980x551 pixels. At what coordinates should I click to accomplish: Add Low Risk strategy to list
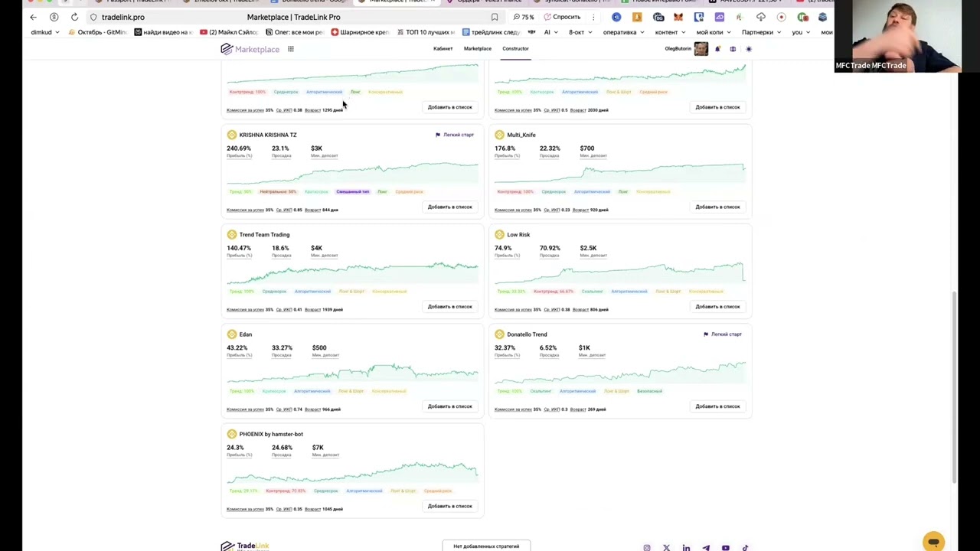[718, 307]
